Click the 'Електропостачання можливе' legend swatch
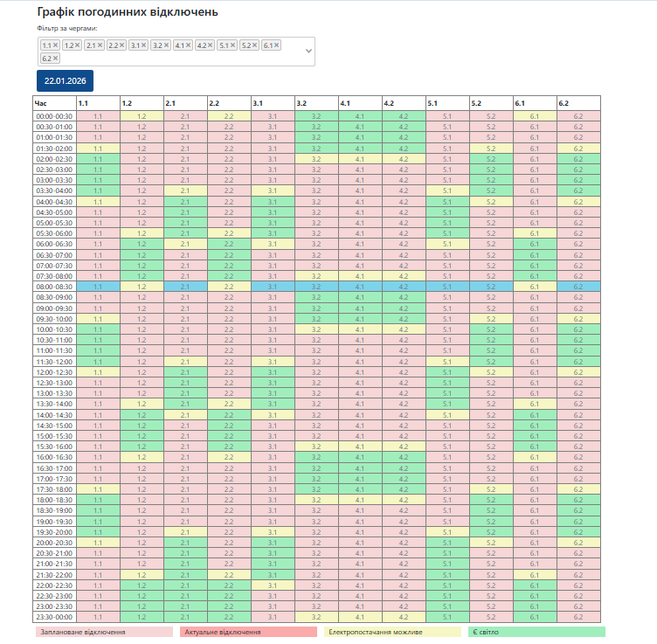Screen dimensions: 657x644 tap(391, 631)
